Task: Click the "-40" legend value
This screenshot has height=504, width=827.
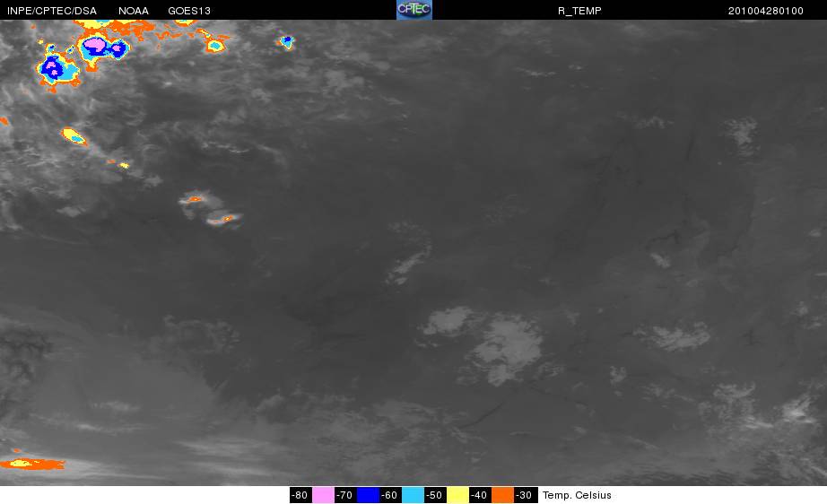Action: click(479, 495)
